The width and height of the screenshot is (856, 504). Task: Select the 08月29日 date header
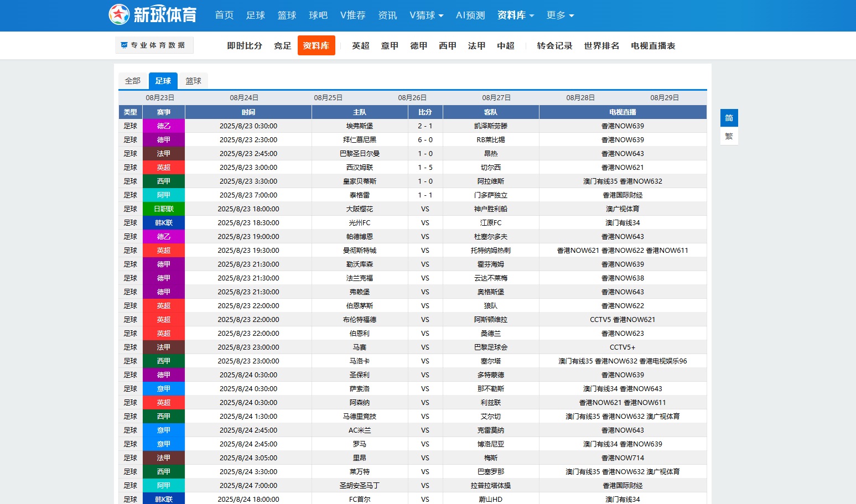tap(664, 97)
